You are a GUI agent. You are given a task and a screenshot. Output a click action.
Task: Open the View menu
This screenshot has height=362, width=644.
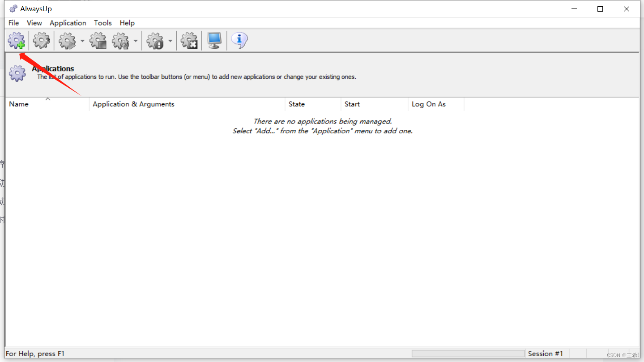[34, 23]
